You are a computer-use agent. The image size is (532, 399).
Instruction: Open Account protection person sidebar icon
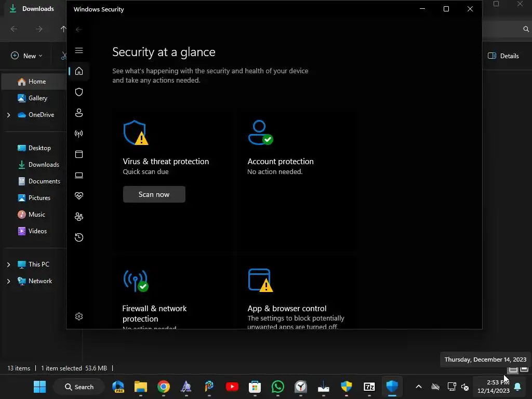pos(79,113)
